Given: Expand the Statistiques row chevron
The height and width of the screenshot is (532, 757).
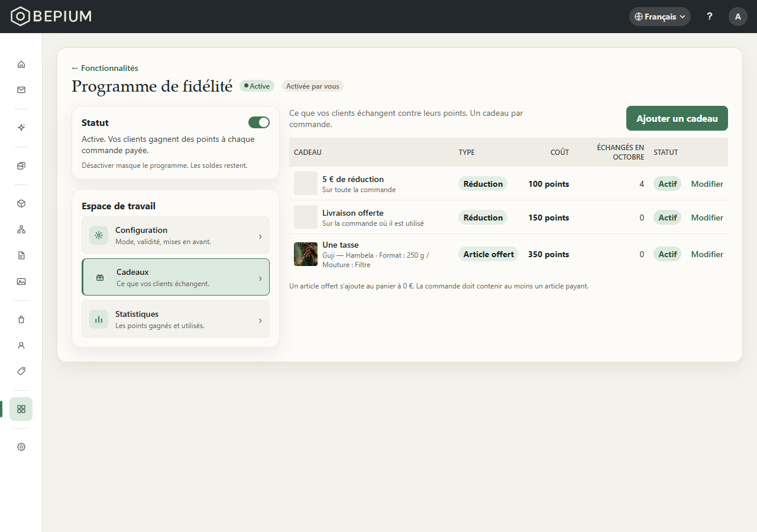Looking at the screenshot, I should coord(260,320).
